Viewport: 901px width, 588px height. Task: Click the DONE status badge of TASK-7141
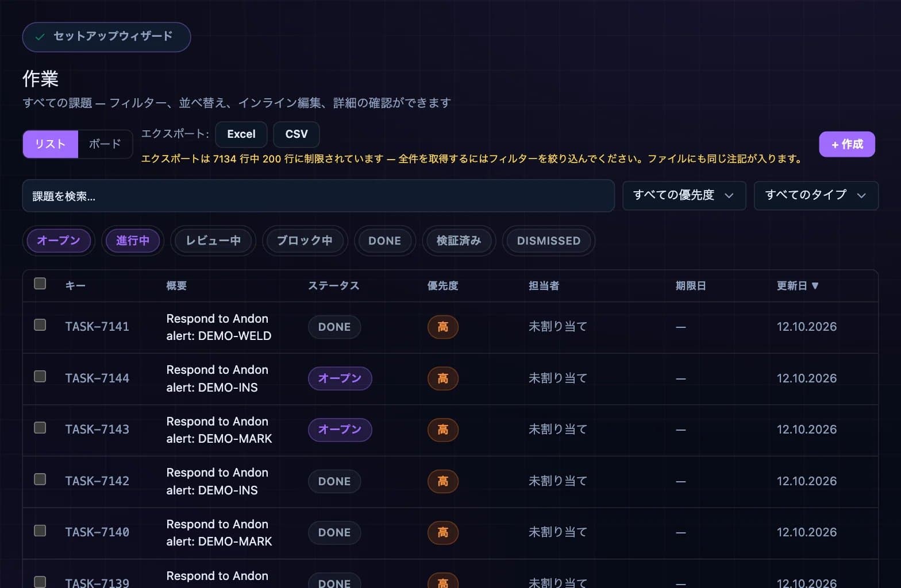(334, 327)
